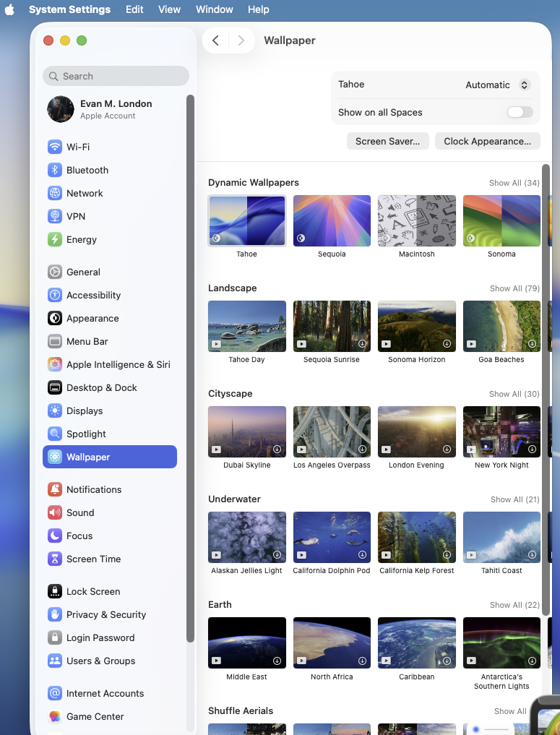Open the Login Password lock icon

point(55,637)
